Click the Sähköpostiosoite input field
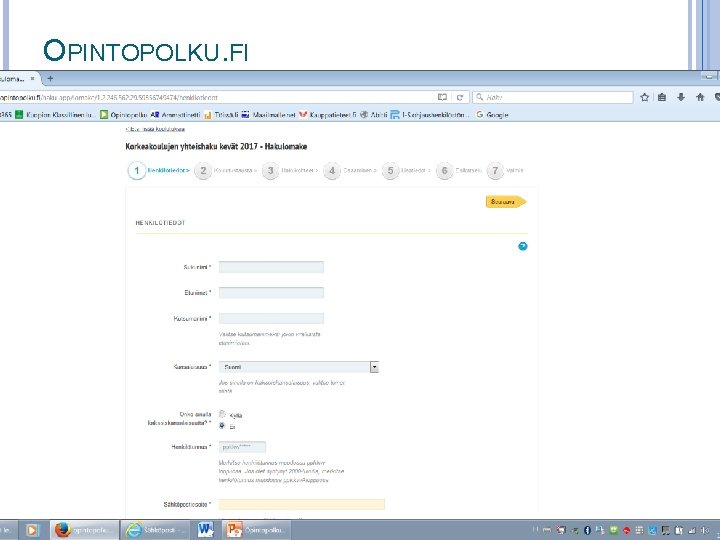720x540 pixels. pos(302,504)
